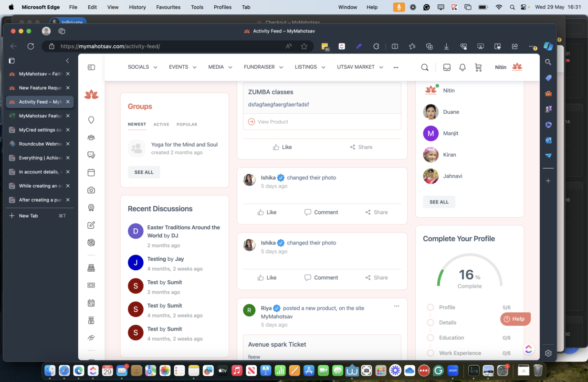This screenshot has width=588, height=382.
Task: Open macOS Control Centre in menu bar
Action: (x=524, y=7)
